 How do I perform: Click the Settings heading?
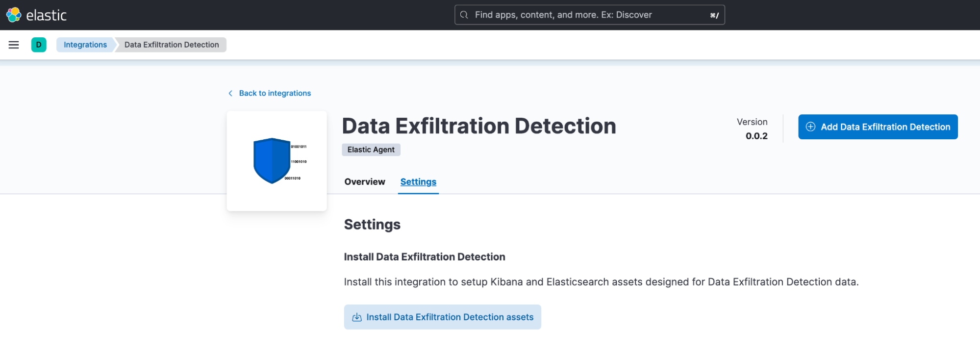tap(372, 225)
